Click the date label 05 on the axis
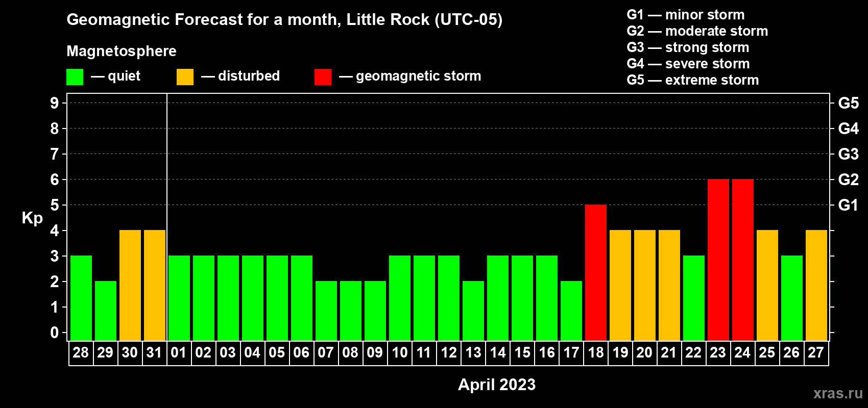 [277, 353]
